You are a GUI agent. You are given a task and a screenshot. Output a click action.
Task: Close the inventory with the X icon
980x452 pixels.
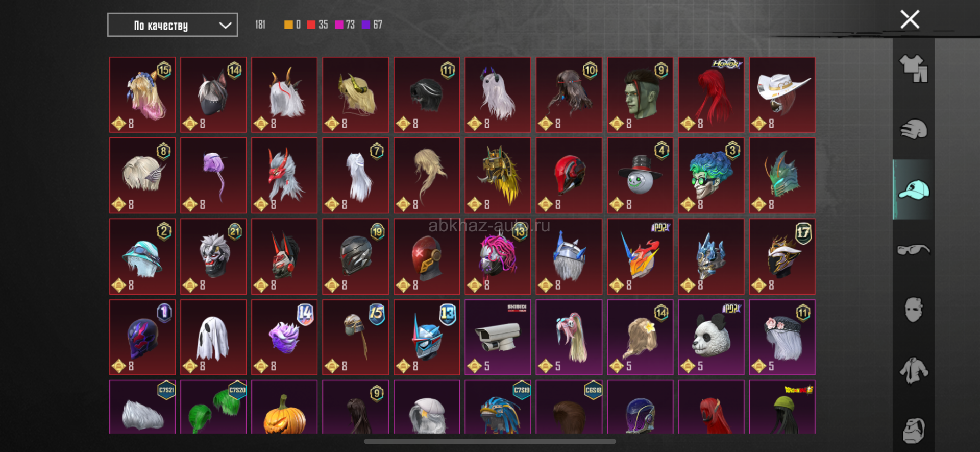pyautogui.click(x=910, y=19)
